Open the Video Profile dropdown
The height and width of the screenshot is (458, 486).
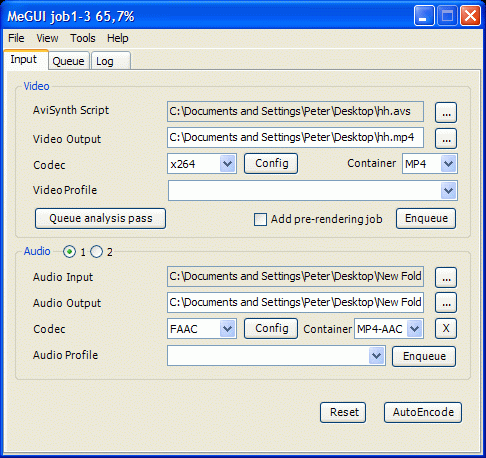tap(313, 191)
